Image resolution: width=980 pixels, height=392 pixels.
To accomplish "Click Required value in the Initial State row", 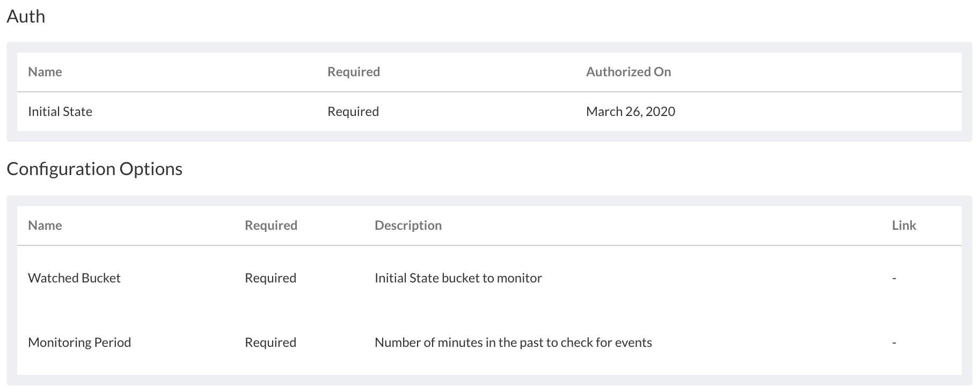I will pos(353,112).
